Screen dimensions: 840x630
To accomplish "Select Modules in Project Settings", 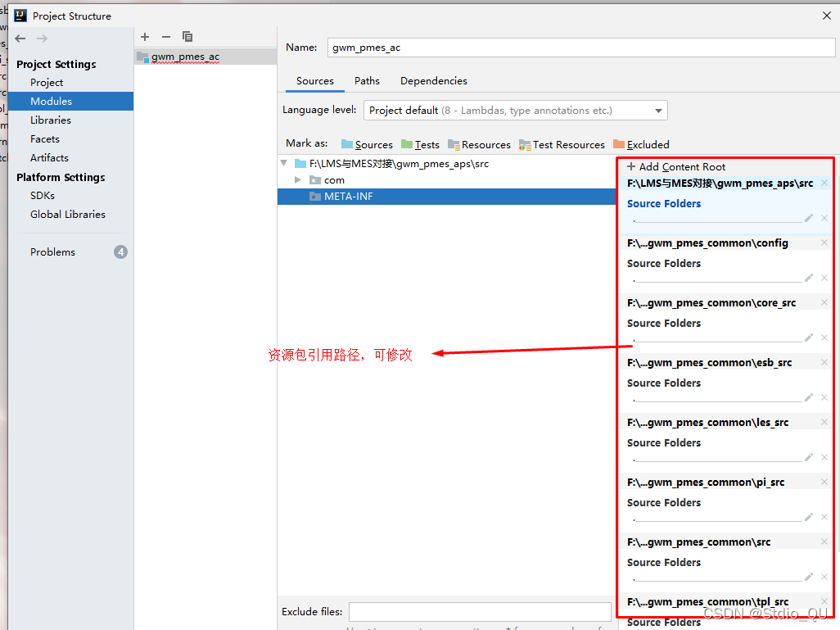I will click(x=70, y=102).
